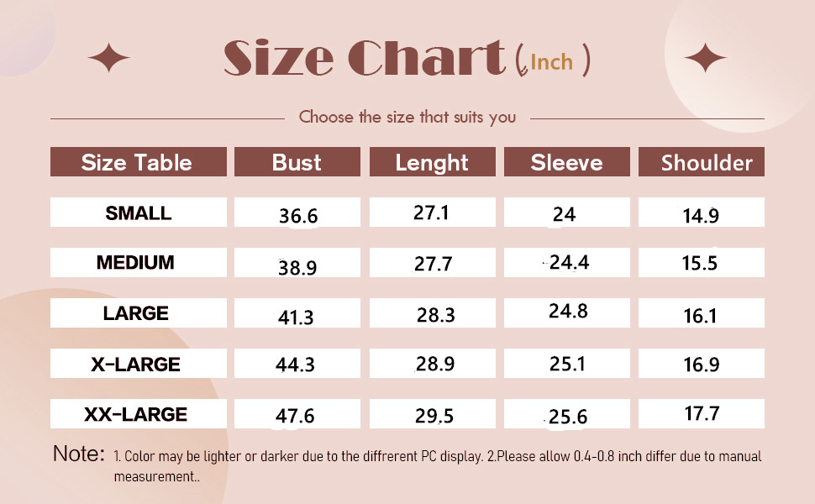
Task: Pick the XX-LARGE size row label
Action: pos(136,414)
